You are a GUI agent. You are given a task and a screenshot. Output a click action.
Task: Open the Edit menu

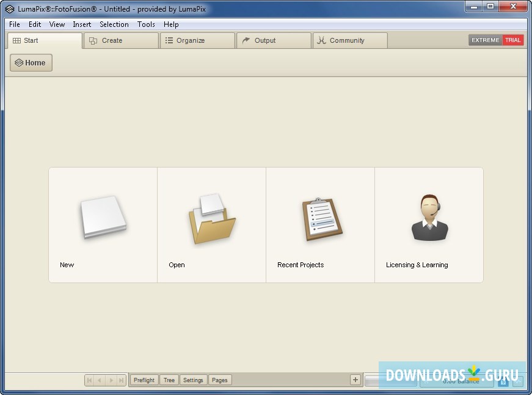35,24
